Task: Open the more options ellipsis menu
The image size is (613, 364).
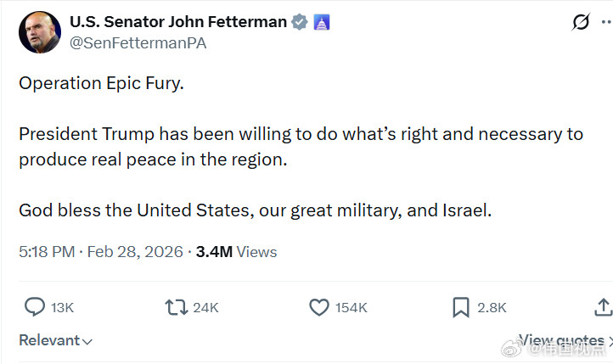Action: (x=610, y=22)
